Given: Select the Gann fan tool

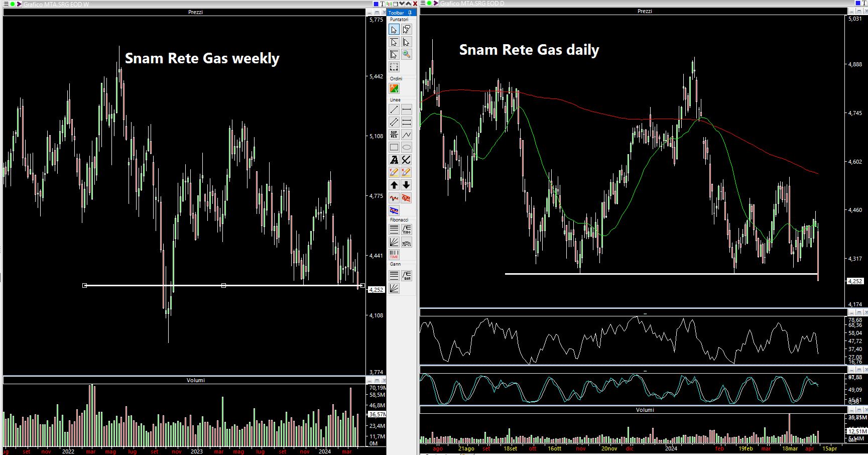Looking at the screenshot, I should tap(394, 288).
